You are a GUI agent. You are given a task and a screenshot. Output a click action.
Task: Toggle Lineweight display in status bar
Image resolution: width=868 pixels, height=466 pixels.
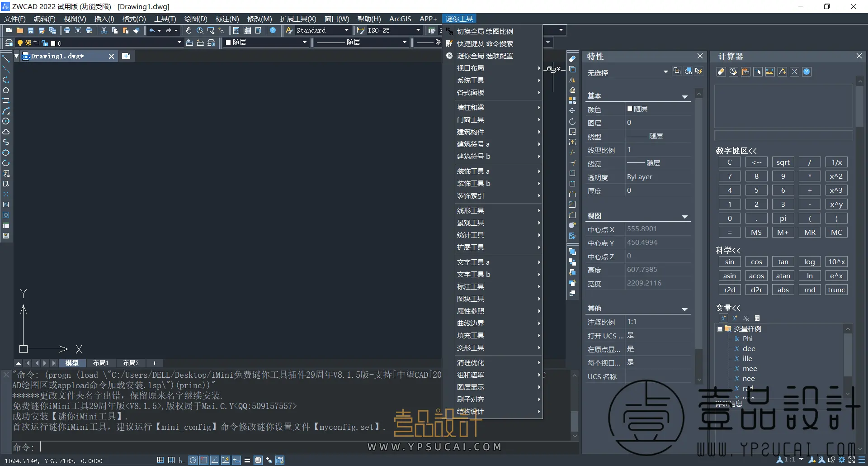coord(247,460)
